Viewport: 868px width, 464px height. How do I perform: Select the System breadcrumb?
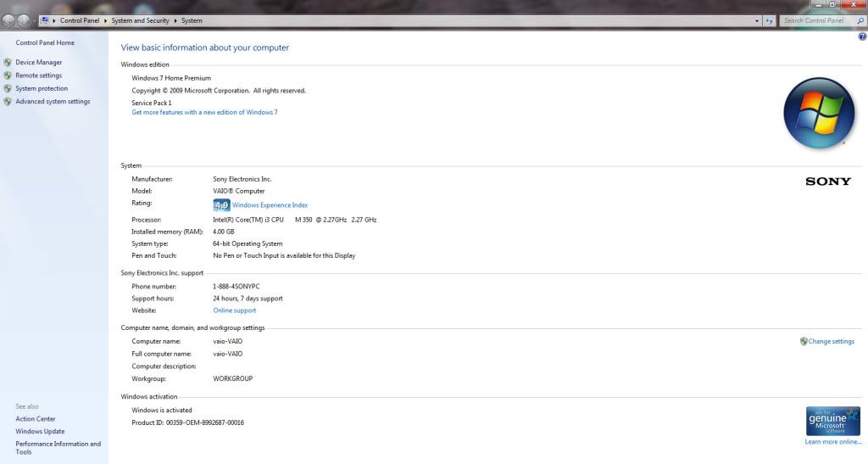point(192,20)
